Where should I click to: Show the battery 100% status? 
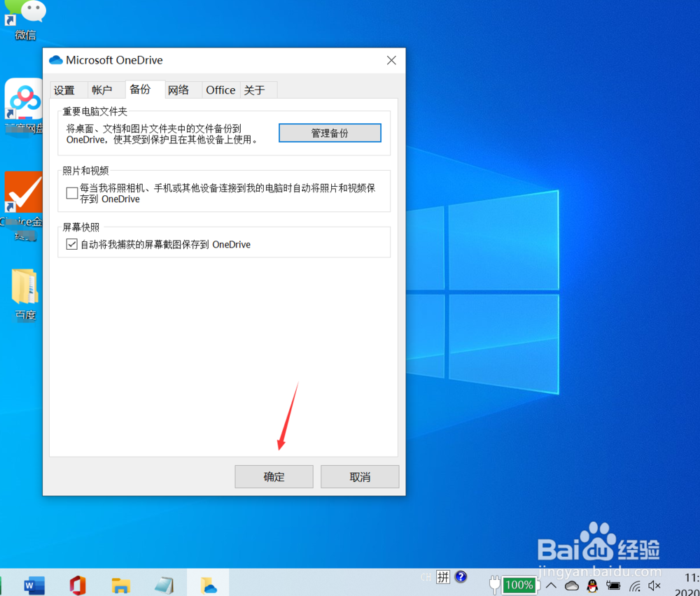pyautogui.click(x=519, y=585)
